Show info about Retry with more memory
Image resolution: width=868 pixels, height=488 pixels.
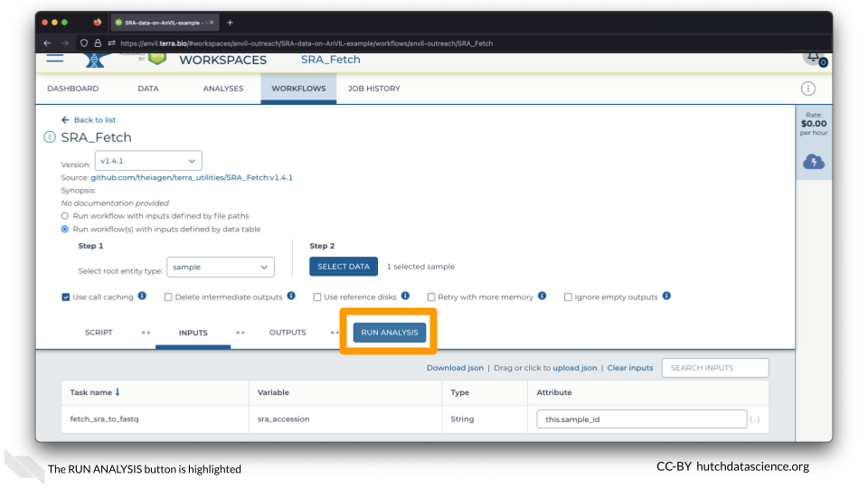tap(542, 296)
